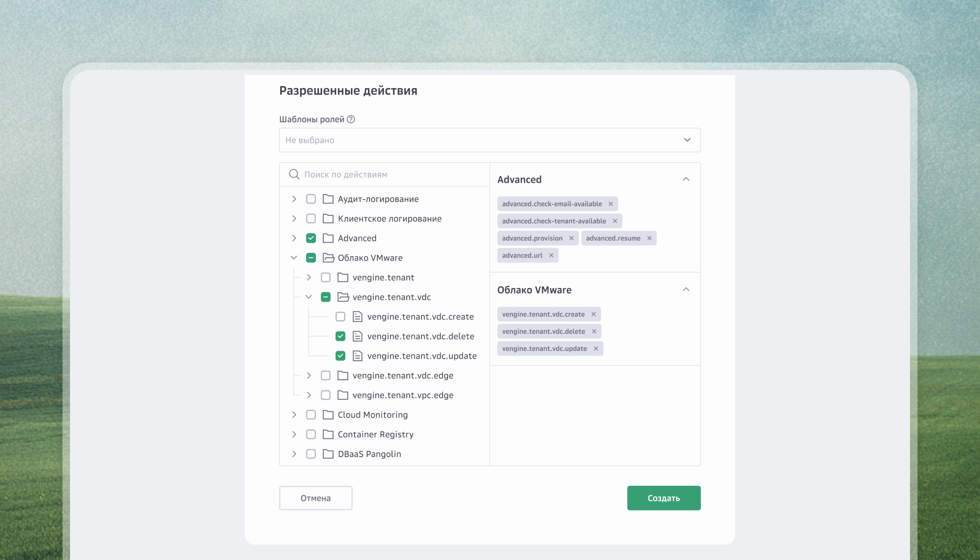Collapse the Облако VMware tree node

click(x=294, y=258)
